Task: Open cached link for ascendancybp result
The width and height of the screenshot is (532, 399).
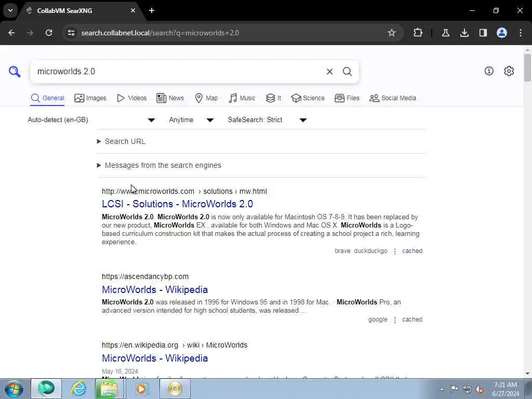Action: [x=412, y=320]
